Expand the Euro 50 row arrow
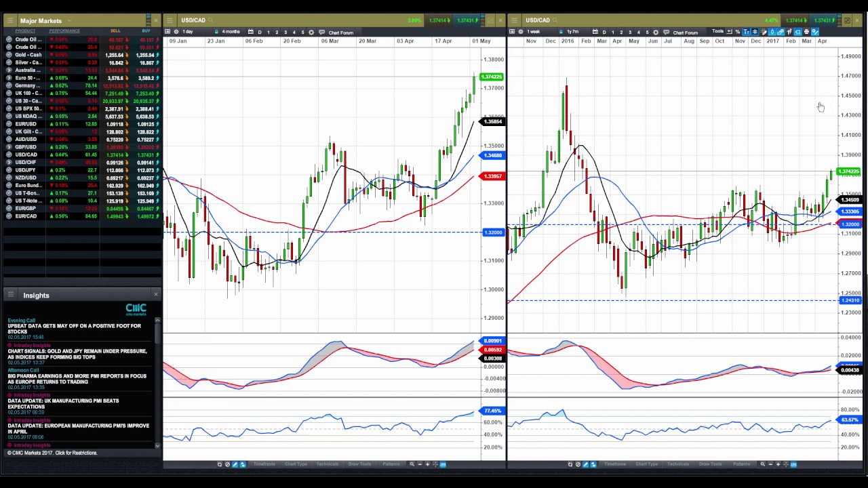 click(9, 78)
